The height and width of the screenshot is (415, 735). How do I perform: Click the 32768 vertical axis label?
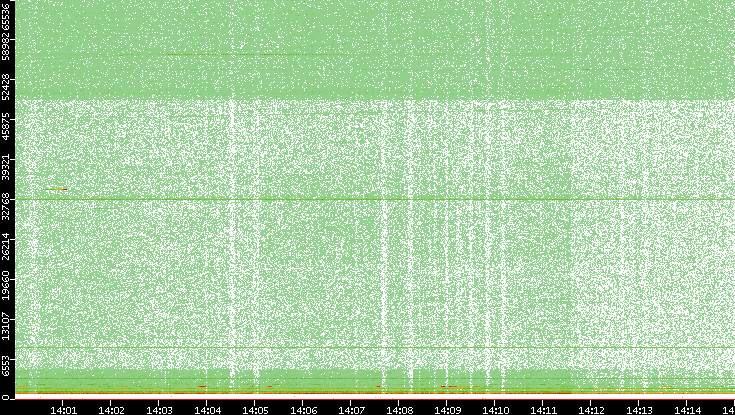tap(6, 204)
